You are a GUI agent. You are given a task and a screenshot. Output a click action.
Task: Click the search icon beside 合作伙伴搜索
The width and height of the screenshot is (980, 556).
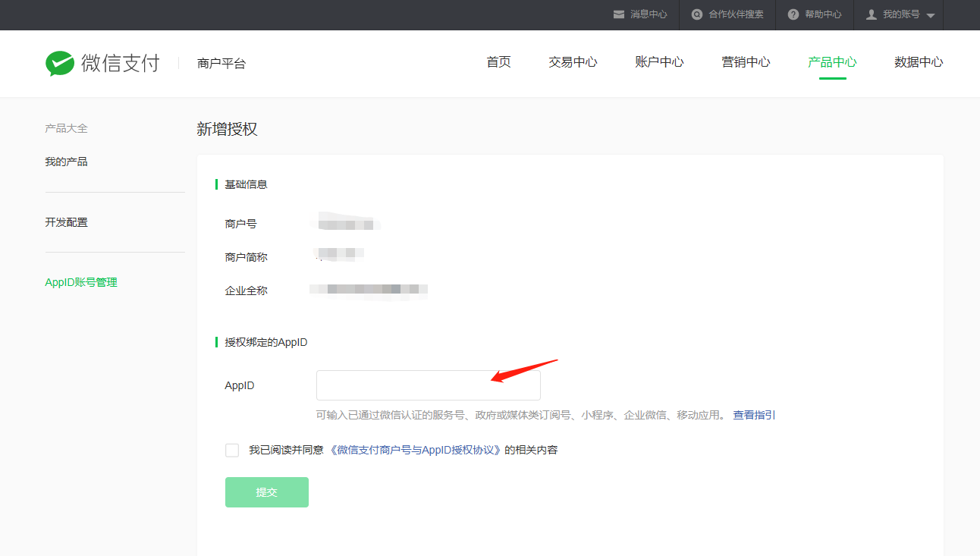(x=696, y=14)
